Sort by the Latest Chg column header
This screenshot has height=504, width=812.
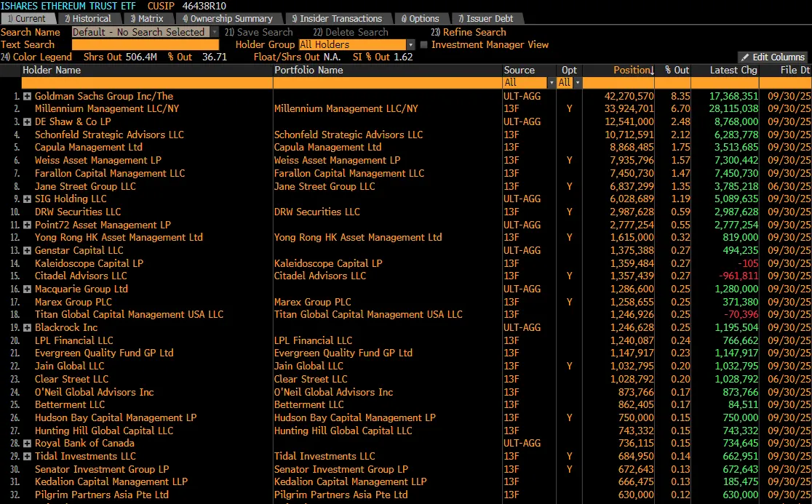(x=733, y=71)
